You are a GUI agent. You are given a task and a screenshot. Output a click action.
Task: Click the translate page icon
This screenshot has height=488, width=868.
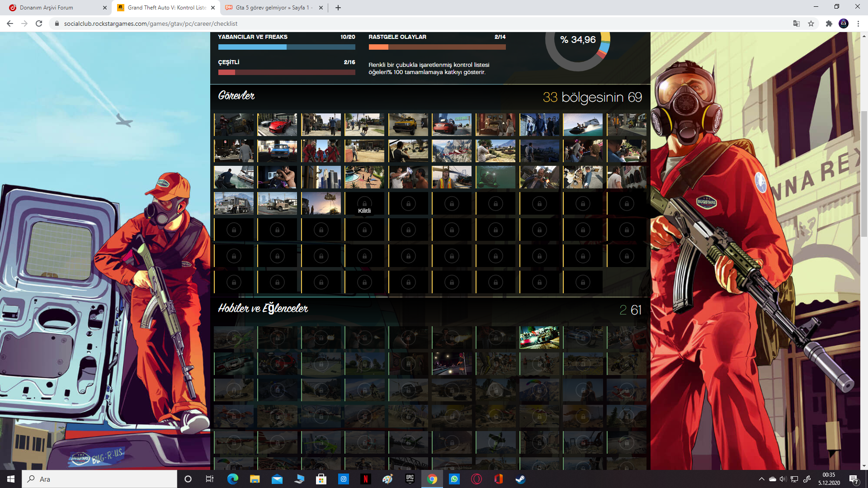(x=797, y=23)
